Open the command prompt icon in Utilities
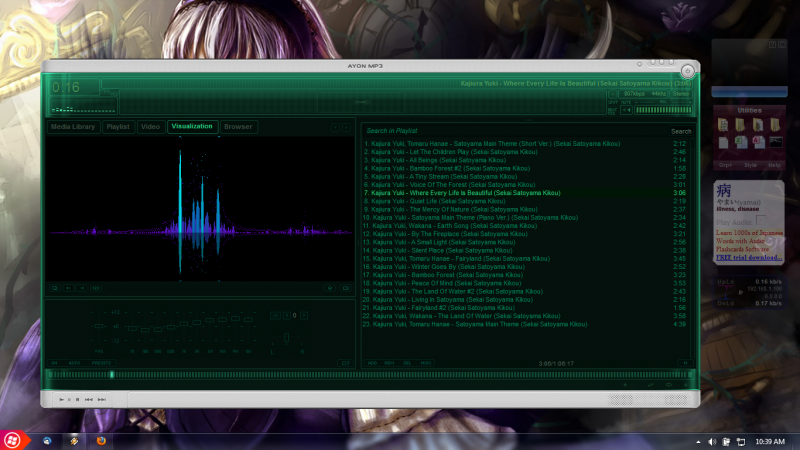The image size is (800, 450). pyautogui.click(x=776, y=142)
